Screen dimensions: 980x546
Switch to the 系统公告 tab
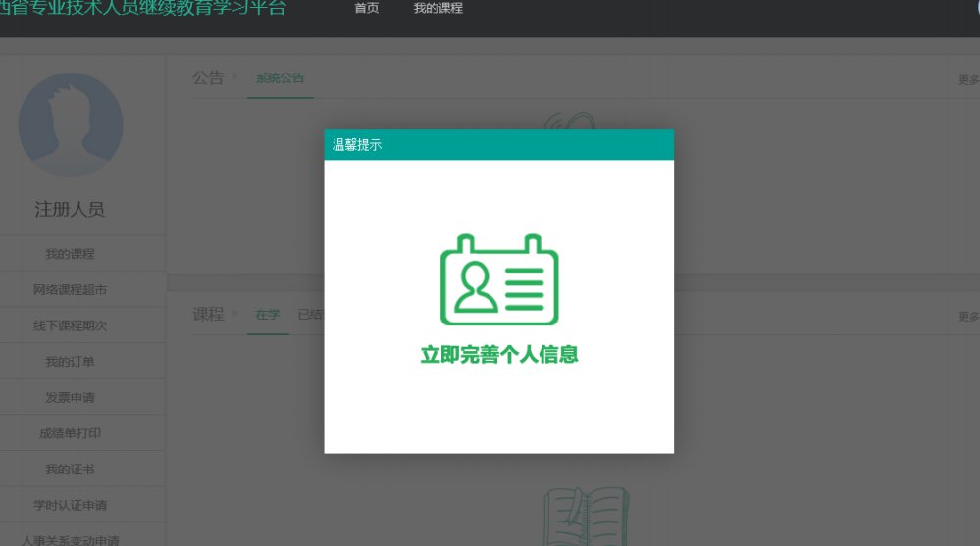[280, 78]
